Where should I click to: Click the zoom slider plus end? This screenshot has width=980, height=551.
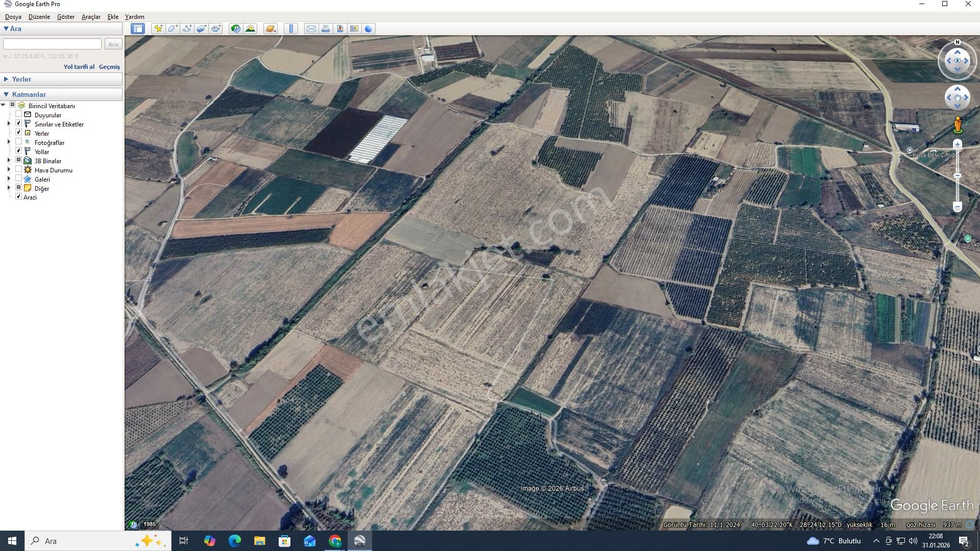tap(958, 145)
